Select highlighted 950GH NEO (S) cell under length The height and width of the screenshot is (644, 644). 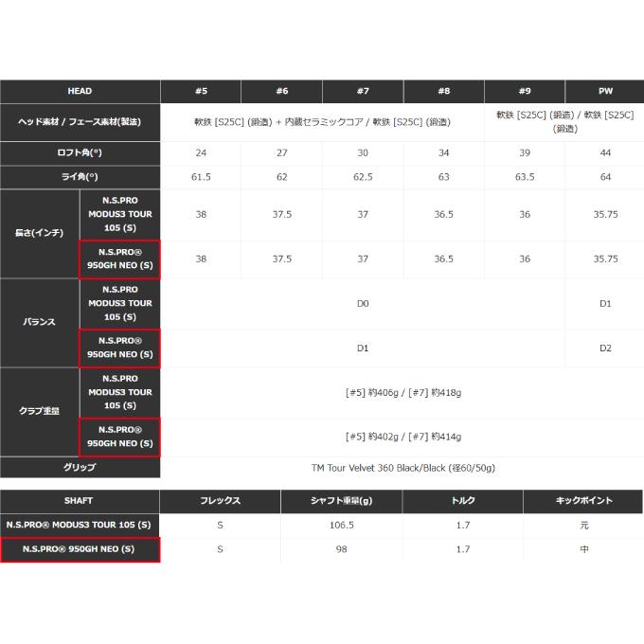[120, 259]
